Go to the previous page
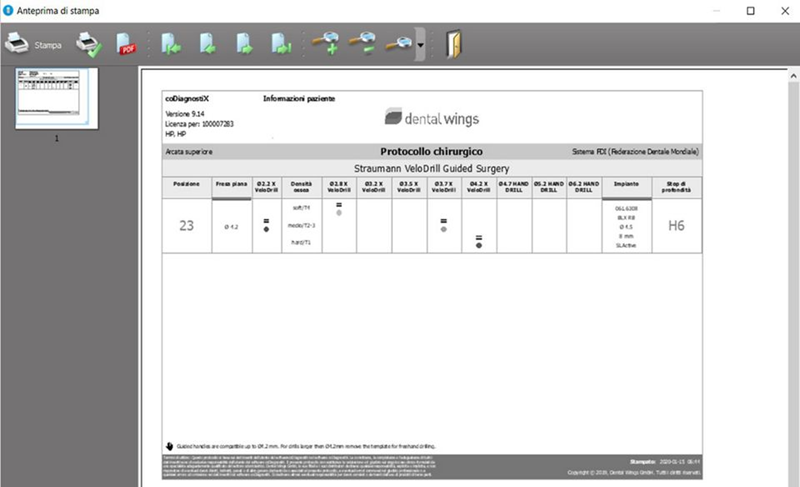Image resolution: width=800 pixels, height=487 pixels. (x=208, y=45)
